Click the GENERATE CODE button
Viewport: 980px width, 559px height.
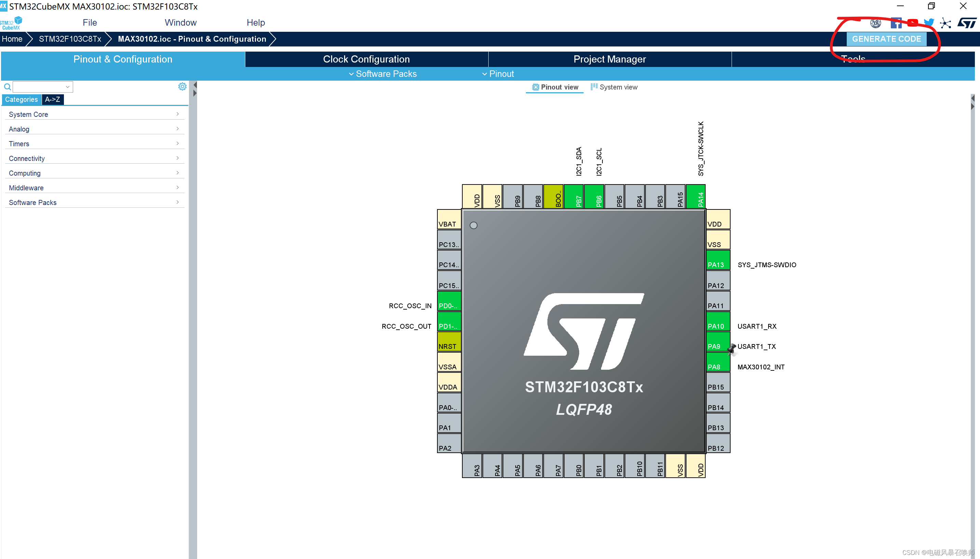point(886,39)
